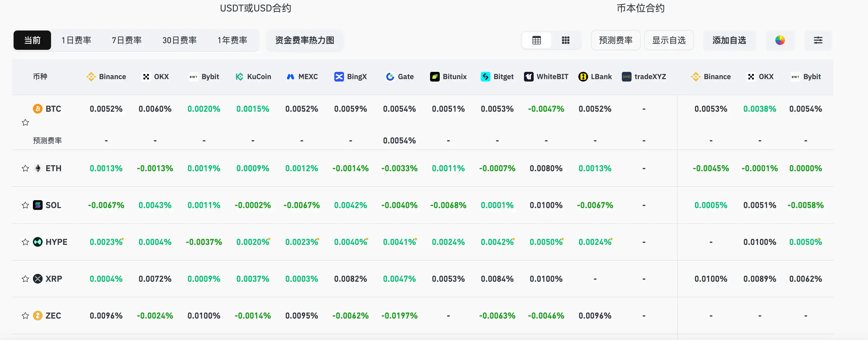Click the HYPE coin icon
This screenshot has height=340, width=868.
[x=38, y=242]
